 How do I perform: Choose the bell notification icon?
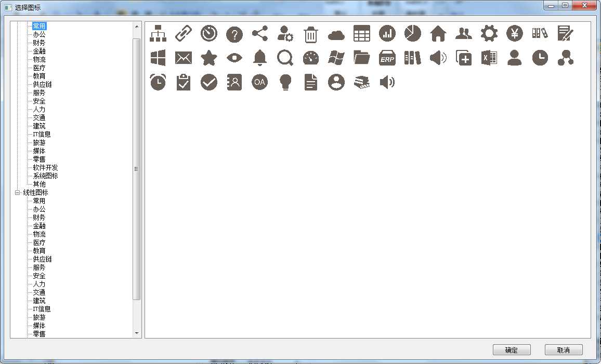pos(259,58)
